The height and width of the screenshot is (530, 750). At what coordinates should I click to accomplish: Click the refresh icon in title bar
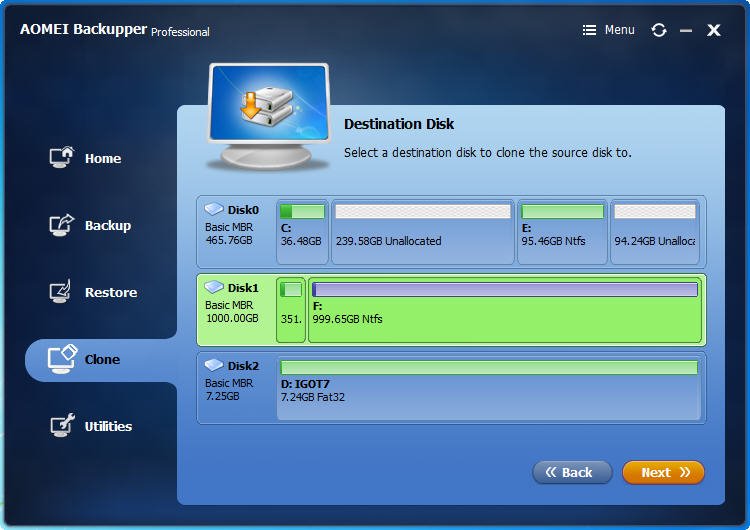(x=659, y=30)
